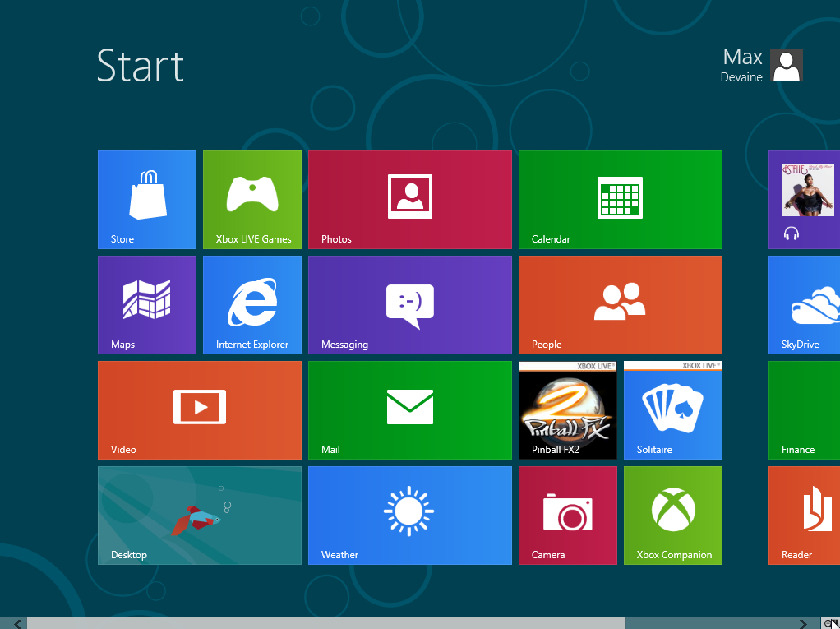The image size is (840, 629).
Task: Click Max Devaine user account picture
Action: coord(787,65)
